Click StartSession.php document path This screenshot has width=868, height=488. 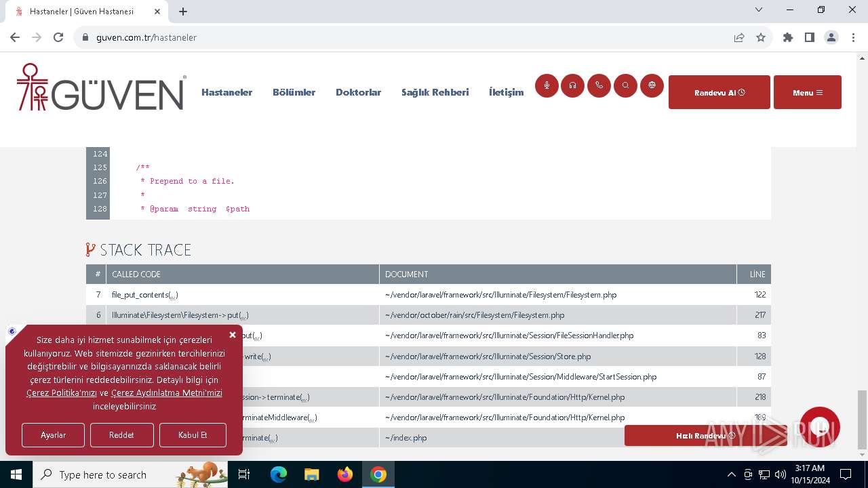point(521,377)
